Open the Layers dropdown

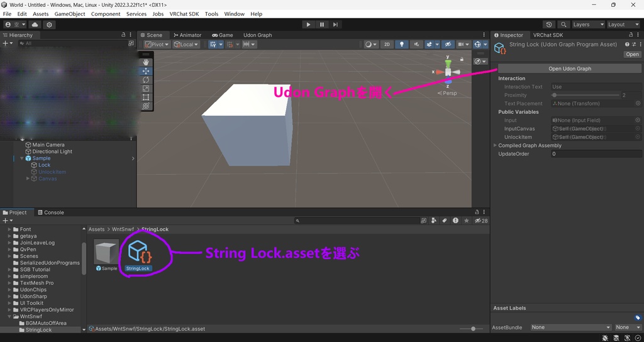click(588, 25)
